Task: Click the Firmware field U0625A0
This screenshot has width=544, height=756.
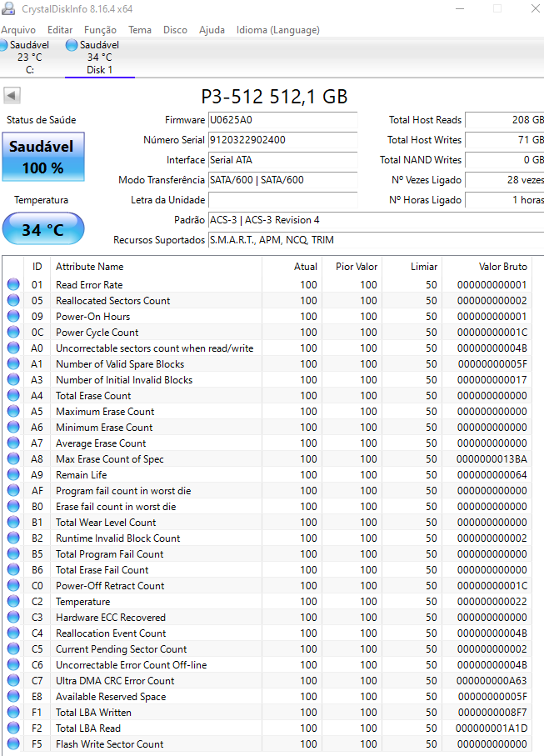Action: pos(282,120)
